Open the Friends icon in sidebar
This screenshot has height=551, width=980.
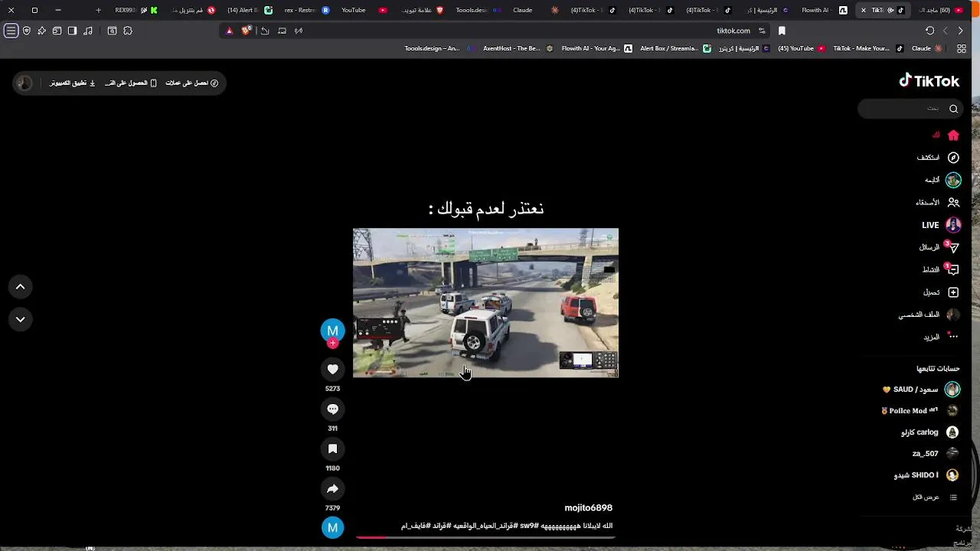click(x=953, y=203)
